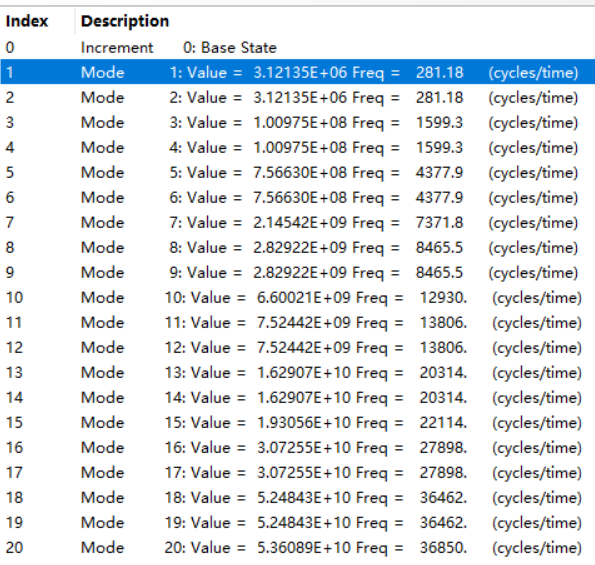This screenshot has height=565, width=595.
Task: Choose Mode 15 with Freq 22114
Action: coord(298,422)
